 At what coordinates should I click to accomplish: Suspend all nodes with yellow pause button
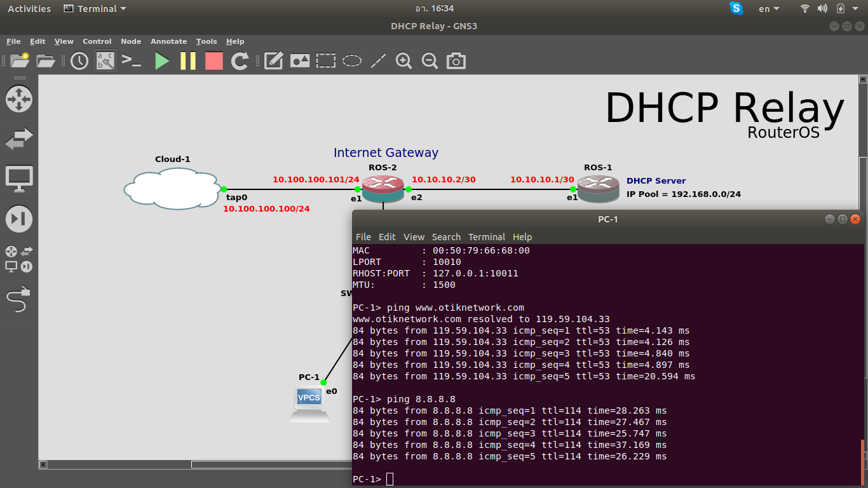click(x=188, y=60)
